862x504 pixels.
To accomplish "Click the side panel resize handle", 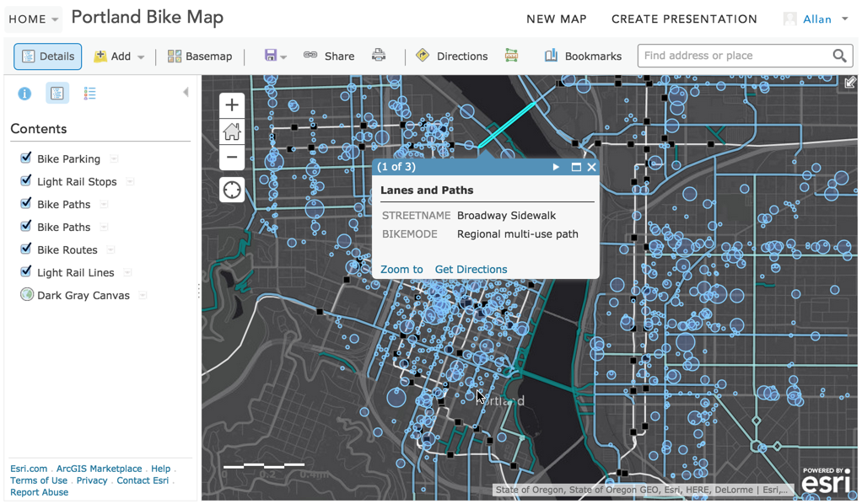I will click(198, 291).
